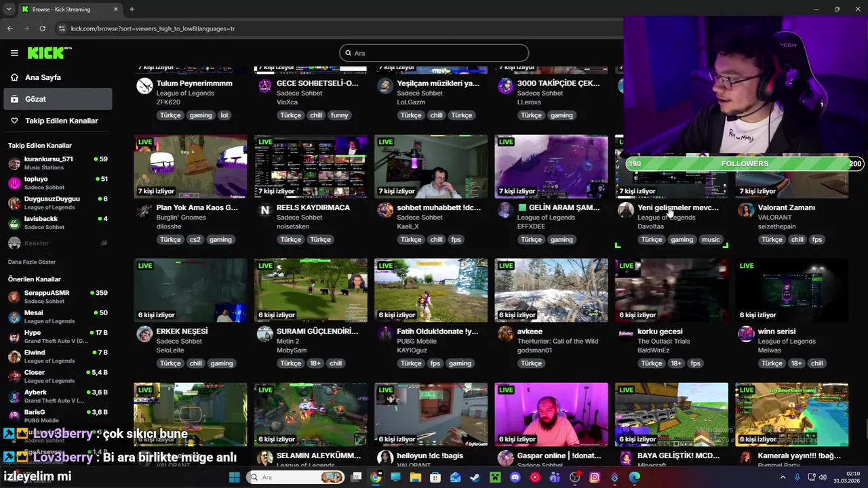Select music tag under Yeni gelişmeler stream
The image size is (868, 488).
(x=711, y=239)
